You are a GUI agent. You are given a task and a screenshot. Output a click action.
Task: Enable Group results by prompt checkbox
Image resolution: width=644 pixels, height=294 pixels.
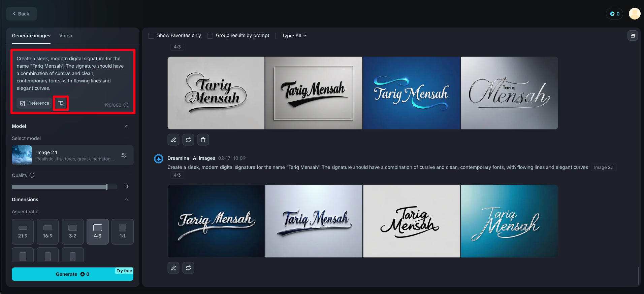210,36
